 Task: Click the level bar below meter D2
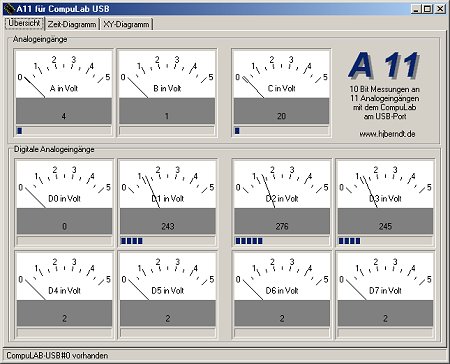coord(282,241)
